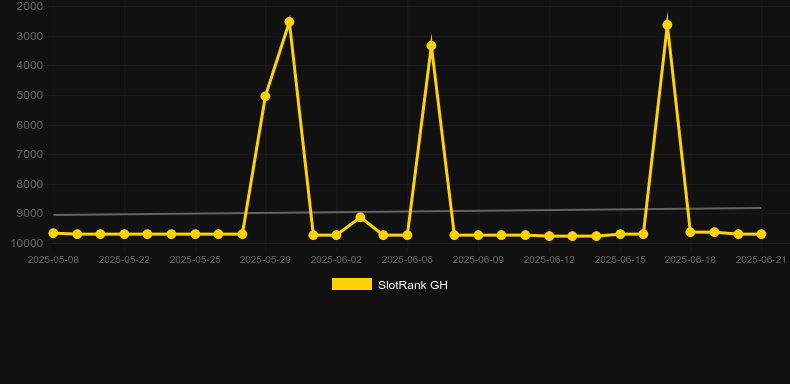Toggle the SlotRank GH legend label

point(413,285)
